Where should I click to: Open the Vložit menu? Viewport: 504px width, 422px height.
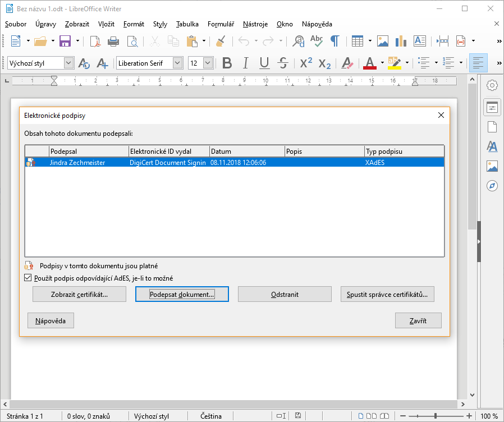click(x=107, y=24)
